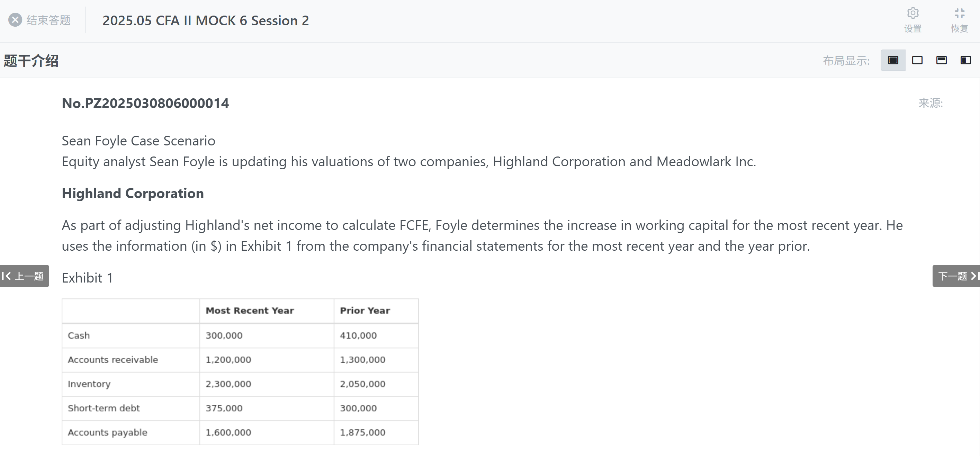980x456 pixels.
Task: Click the 来源 source label
Action: (930, 103)
